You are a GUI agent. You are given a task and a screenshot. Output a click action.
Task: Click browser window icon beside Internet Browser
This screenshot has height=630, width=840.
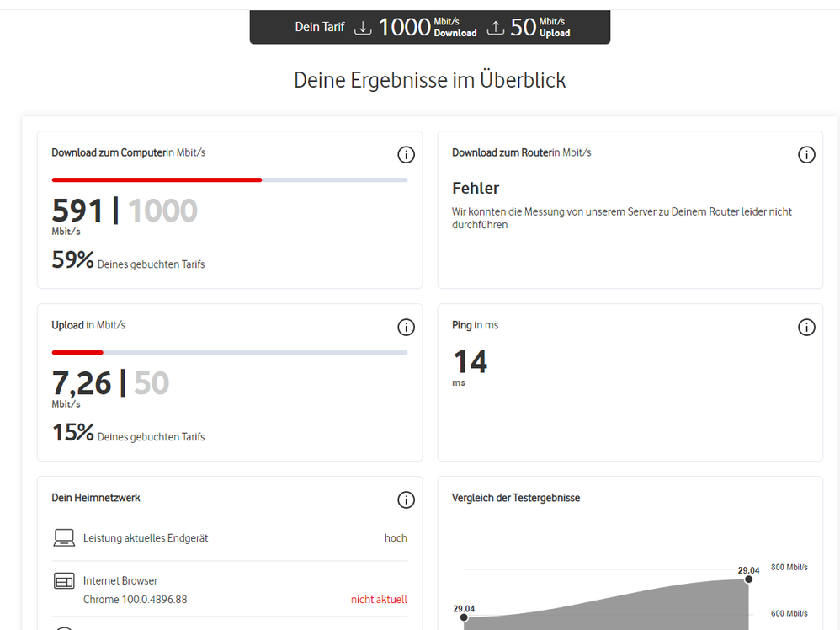pyautogui.click(x=64, y=581)
